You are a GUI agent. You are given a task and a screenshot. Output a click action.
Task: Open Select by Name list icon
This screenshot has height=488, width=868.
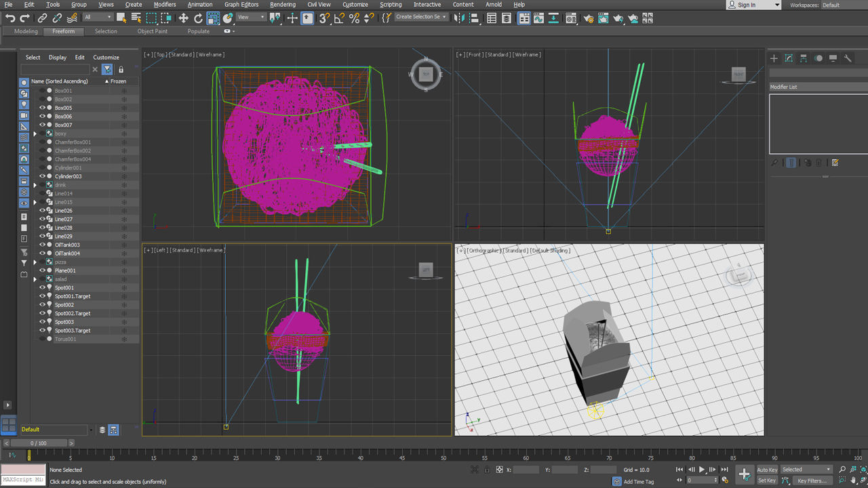point(136,18)
